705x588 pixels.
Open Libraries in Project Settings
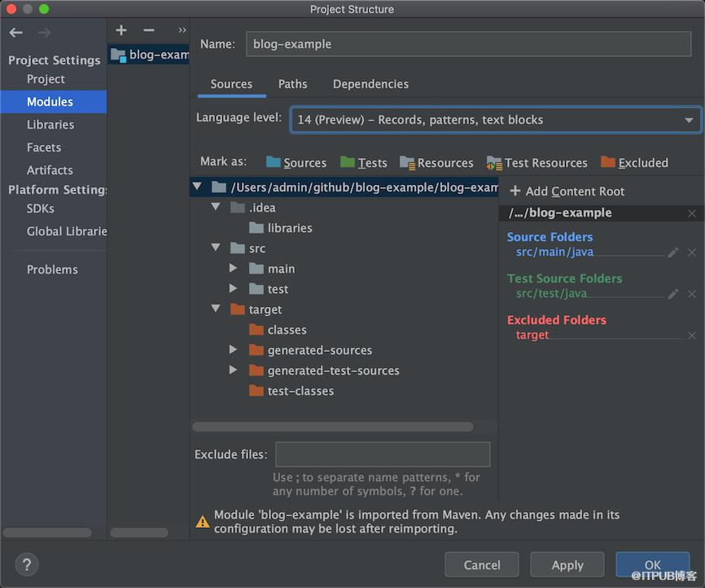pyautogui.click(x=50, y=125)
